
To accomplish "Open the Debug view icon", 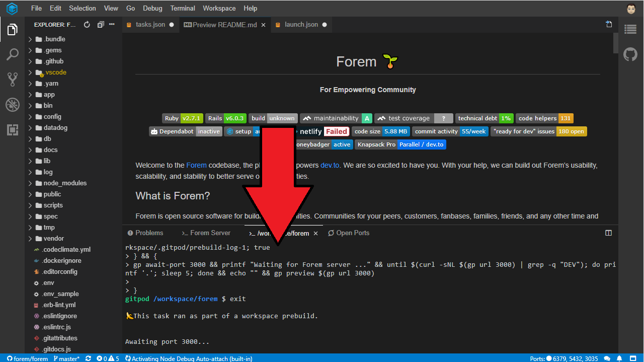I will (13, 105).
